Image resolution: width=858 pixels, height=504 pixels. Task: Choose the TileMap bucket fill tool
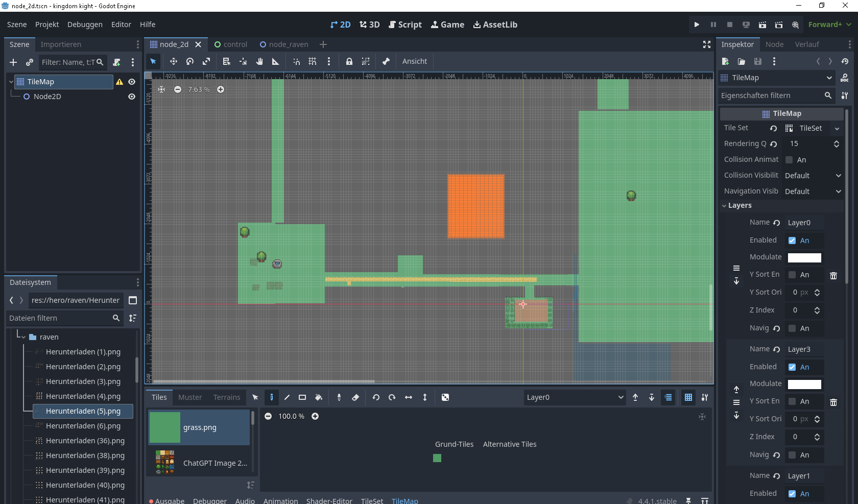319,397
